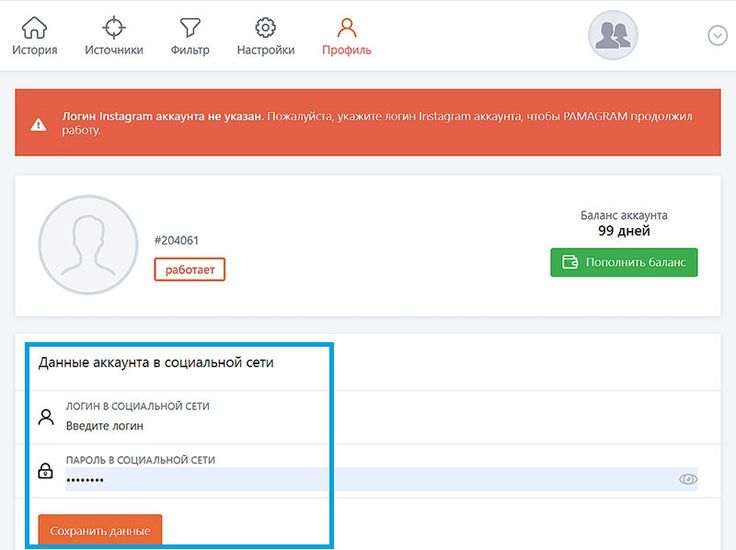Click the 99 дней balance value

click(624, 231)
